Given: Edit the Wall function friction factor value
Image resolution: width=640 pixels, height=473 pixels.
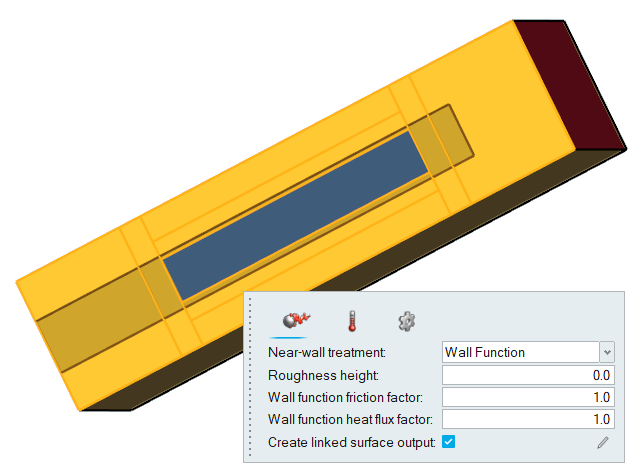Looking at the screenshot, I should [x=528, y=397].
